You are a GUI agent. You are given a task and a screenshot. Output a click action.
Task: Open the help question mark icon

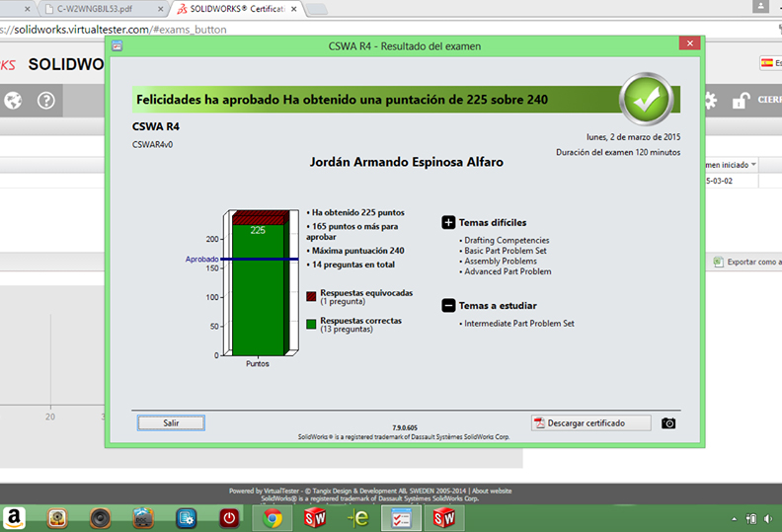pos(45,101)
